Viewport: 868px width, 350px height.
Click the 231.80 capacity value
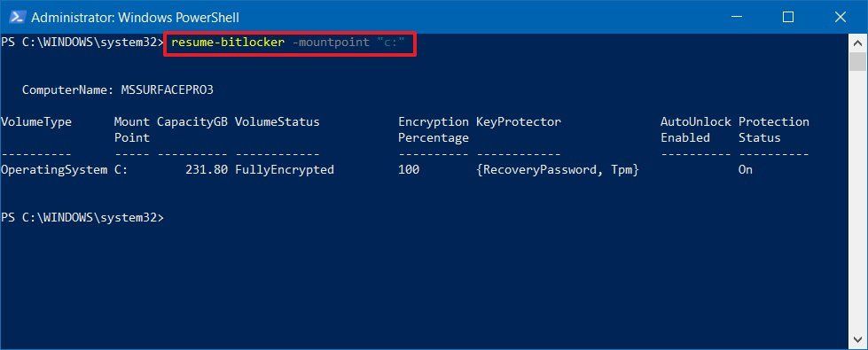point(207,170)
